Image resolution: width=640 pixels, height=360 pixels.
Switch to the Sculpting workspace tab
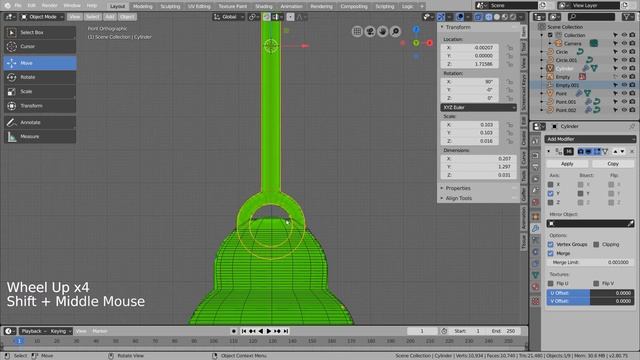[170, 6]
